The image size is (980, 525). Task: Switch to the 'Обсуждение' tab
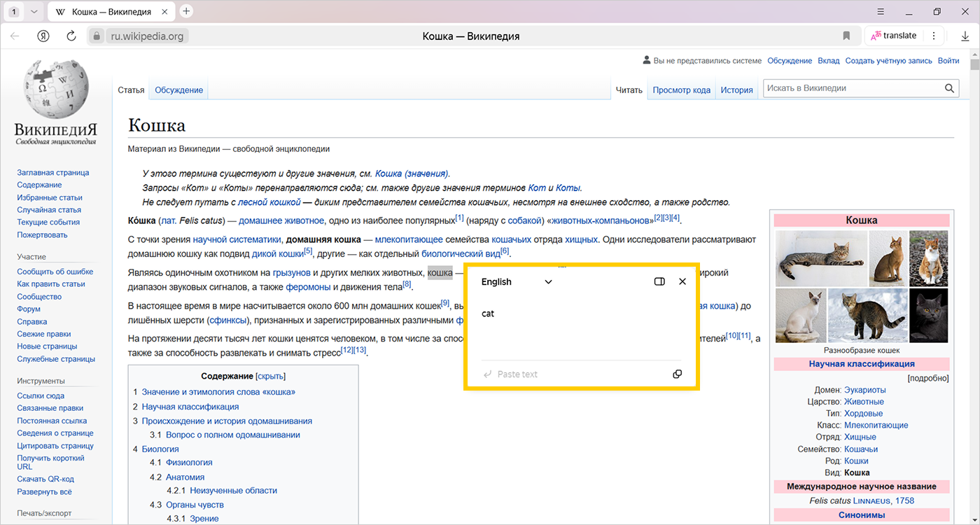[178, 90]
